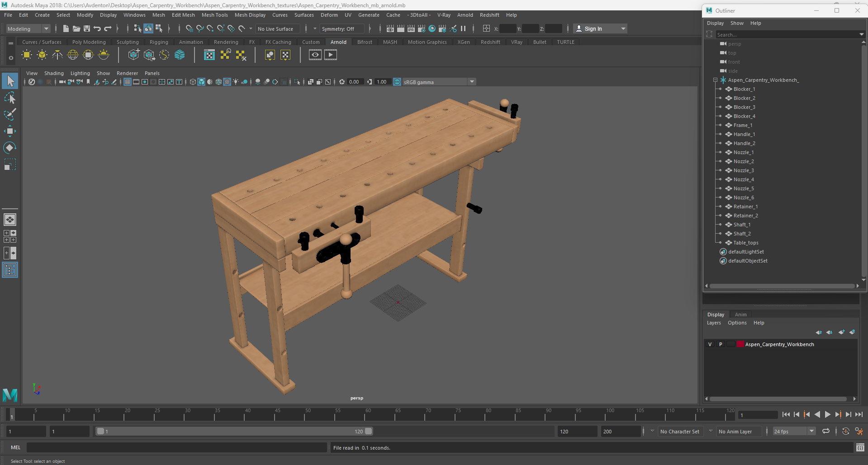The height and width of the screenshot is (465, 868).
Task: Click Arnold Render play icon on shelf
Action: pos(331,55)
